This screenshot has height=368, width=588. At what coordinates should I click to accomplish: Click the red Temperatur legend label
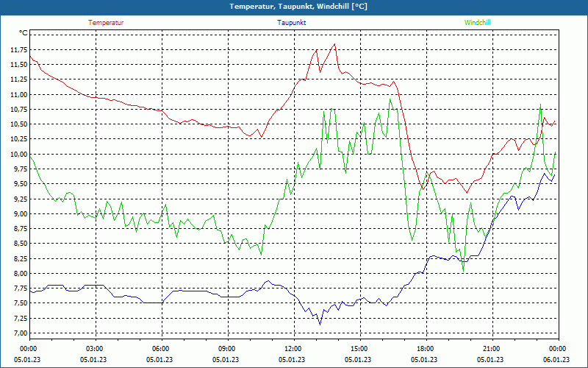tap(106, 23)
